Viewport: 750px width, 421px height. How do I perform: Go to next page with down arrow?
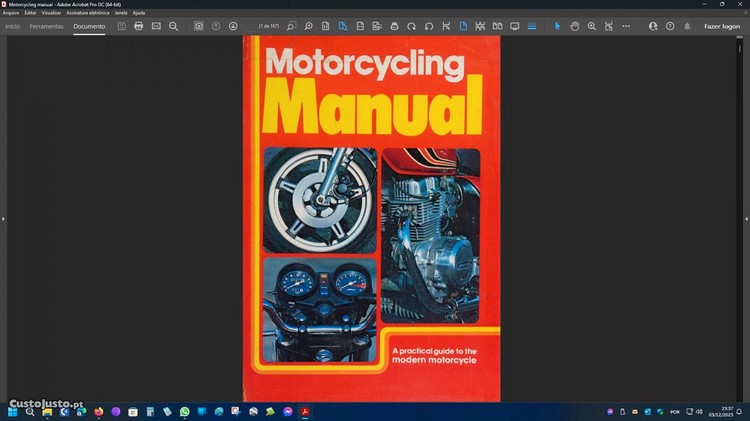pos(233,26)
